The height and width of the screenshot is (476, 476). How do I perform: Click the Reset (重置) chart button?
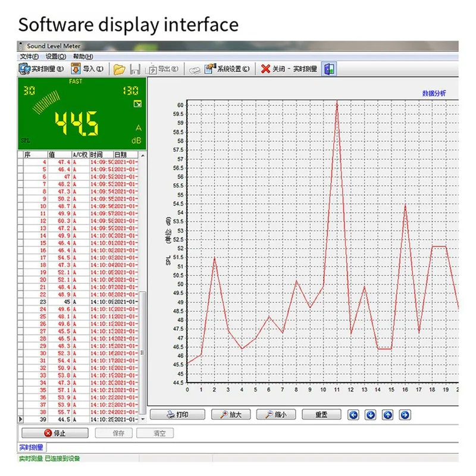click(x=321, y=415)
